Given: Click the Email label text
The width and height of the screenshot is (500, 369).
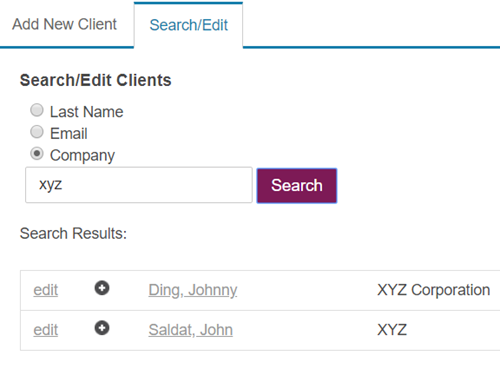Looking at the screenshot, I should click(x=69, y=134).
